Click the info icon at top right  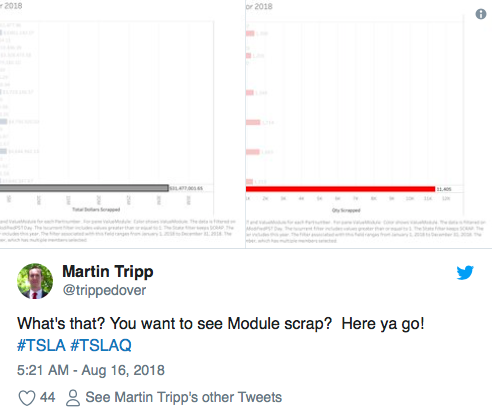pyautogui.click(x=480, y=14)
